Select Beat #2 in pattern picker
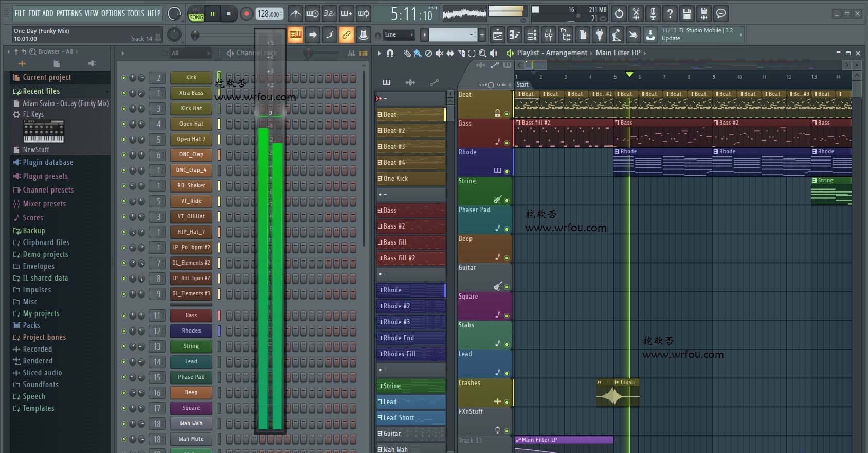 [411, 131]
